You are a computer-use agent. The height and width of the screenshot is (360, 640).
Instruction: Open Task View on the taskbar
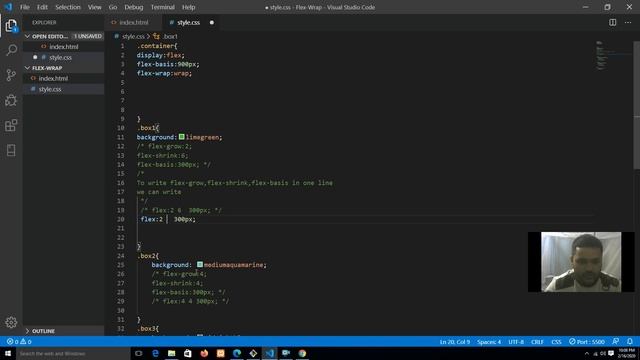[x=138, y=353]
